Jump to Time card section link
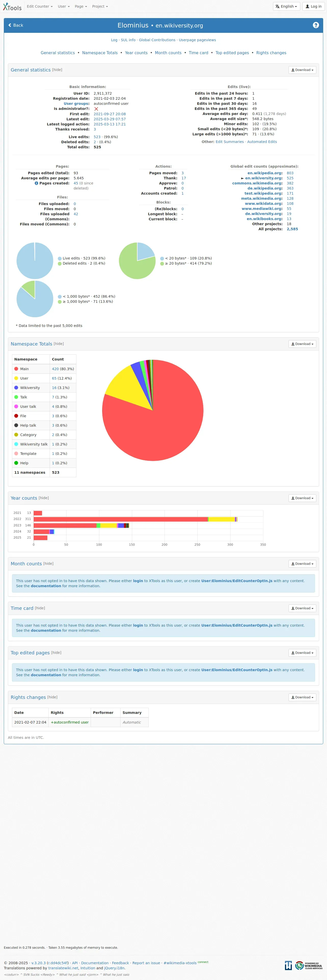Screen dimensions: 327x980 pyautogui.click(x=198, y=53)
